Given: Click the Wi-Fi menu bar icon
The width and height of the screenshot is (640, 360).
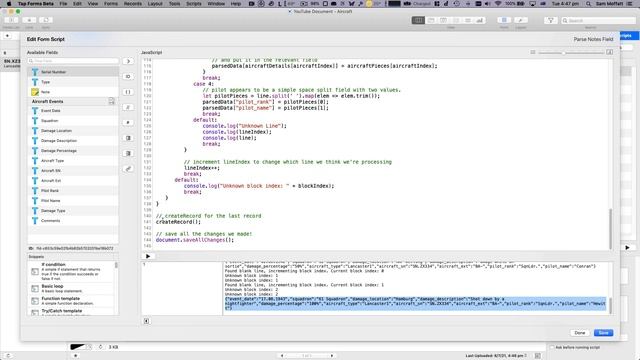Looking at the screenshot, I should pyautogui.click(x=498, y=4).
